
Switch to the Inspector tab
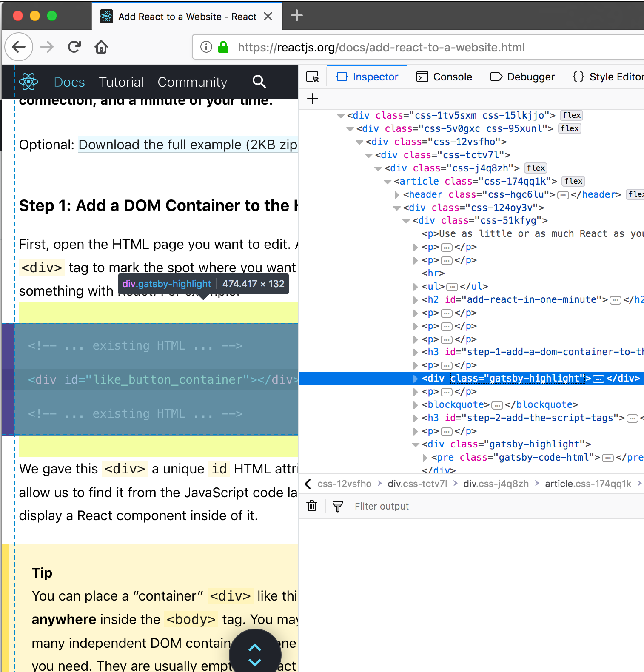(367, 77)
